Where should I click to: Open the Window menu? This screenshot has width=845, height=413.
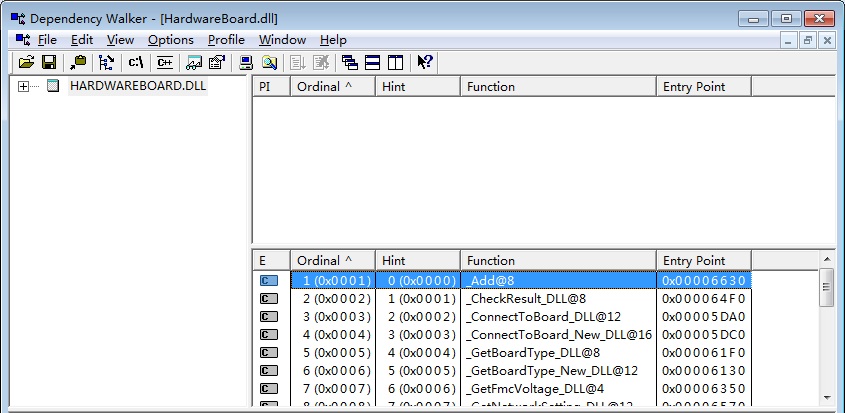pos(282,40)
